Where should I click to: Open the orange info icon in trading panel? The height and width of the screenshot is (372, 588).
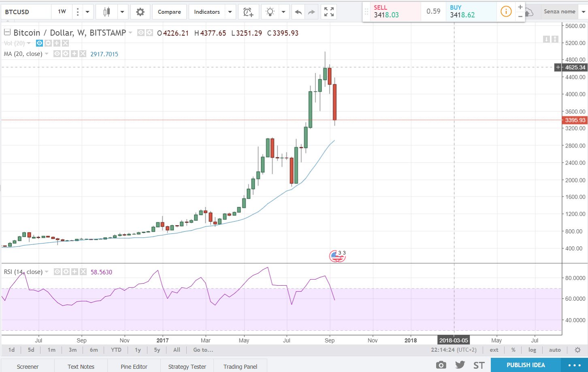(x=506, y=11)
